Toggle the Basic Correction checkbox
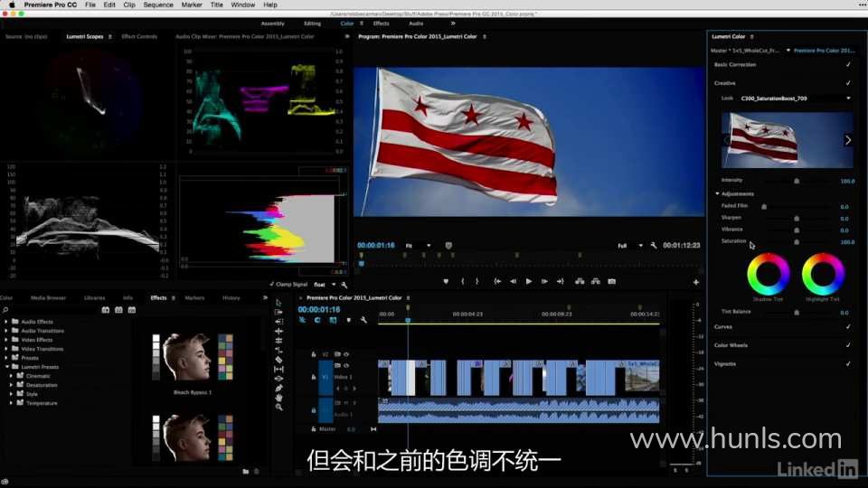 [x=848, y=65]
